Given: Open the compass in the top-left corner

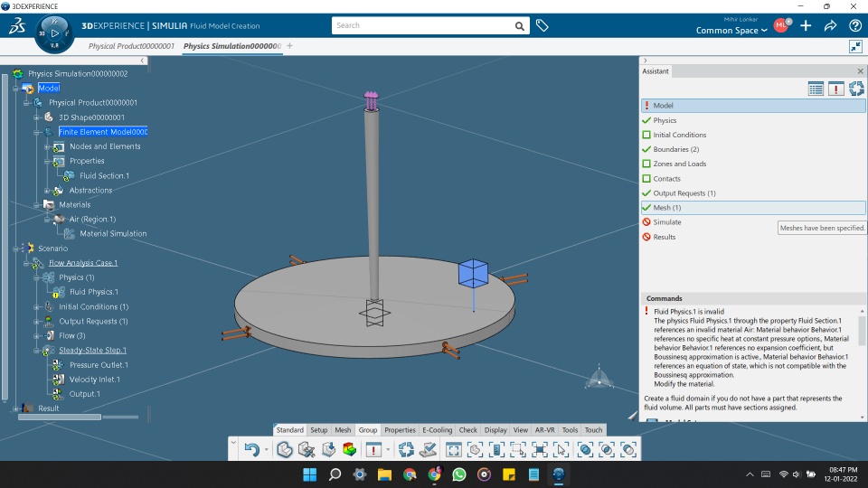Looking at the screenshot, I should (54, 33).
